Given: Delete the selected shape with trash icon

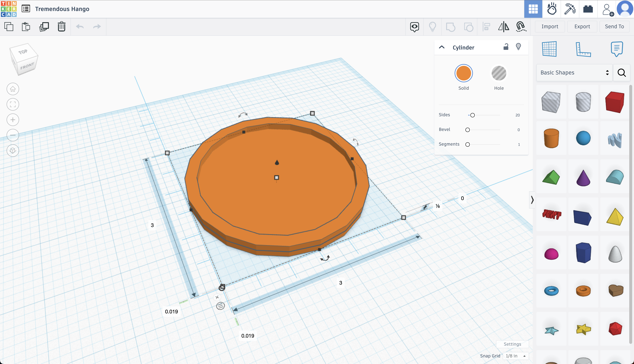Looking at the screenshot, I should click(61, 27).
